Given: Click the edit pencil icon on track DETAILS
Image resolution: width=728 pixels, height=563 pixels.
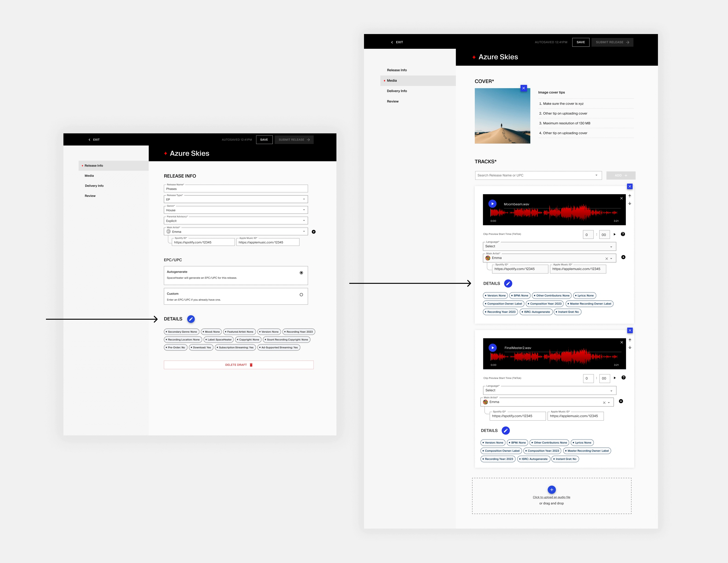Looking at the screenshot, I should tap(508, 283).
